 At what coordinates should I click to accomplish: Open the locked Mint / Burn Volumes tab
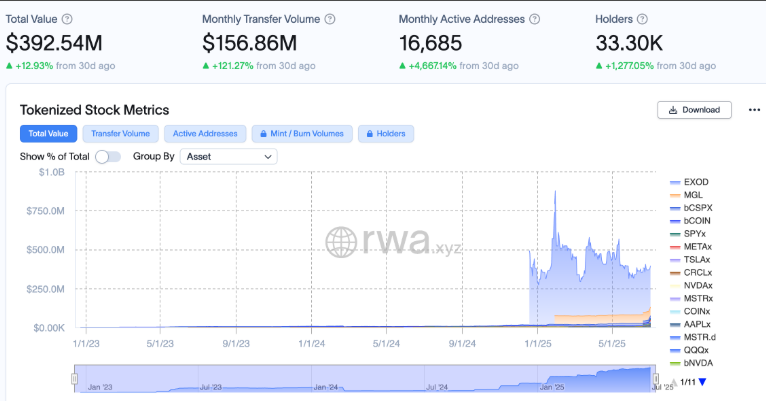click(301, 133)
